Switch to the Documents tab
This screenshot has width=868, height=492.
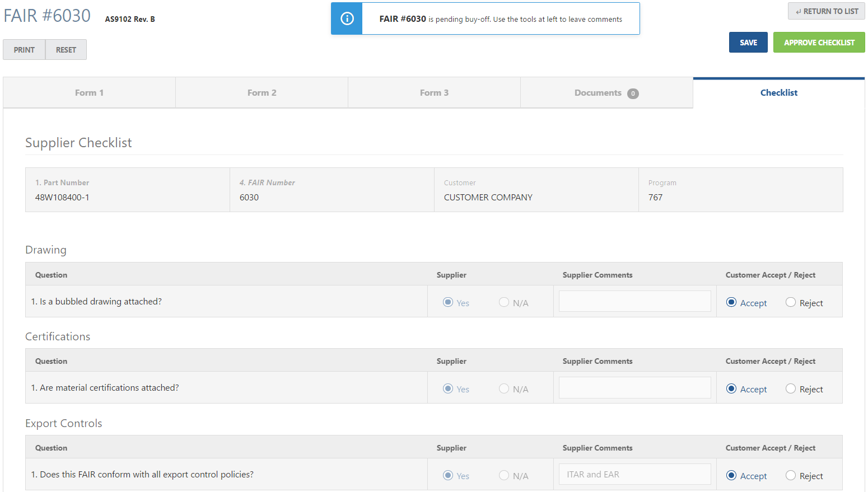pyautogui.click(x=606, y=93)
